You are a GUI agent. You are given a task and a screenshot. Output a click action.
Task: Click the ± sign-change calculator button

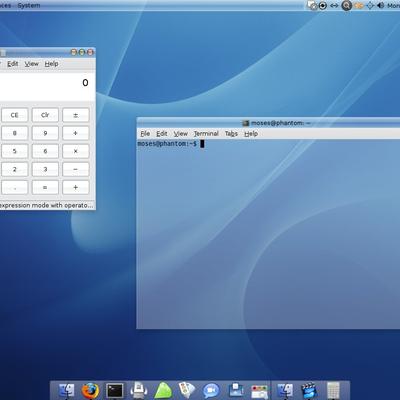(76, 115)
